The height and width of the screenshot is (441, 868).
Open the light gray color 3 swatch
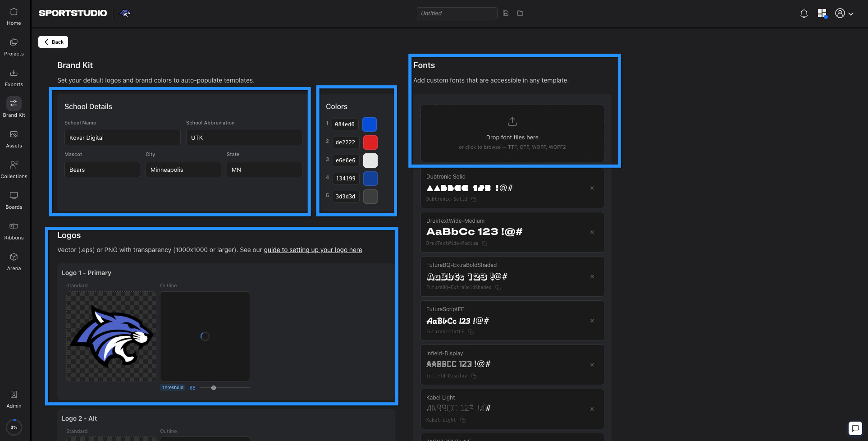click(370, 161)
